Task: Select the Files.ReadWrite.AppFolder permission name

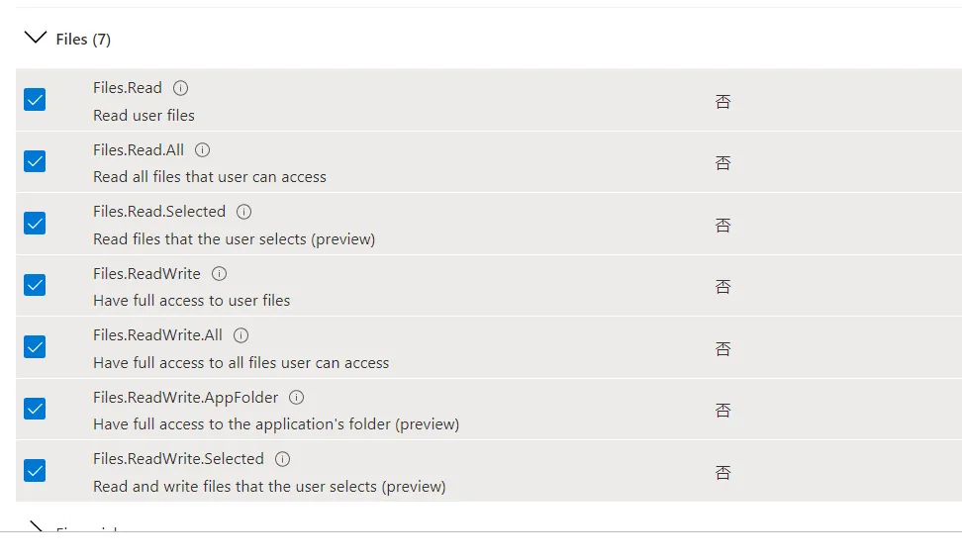Action: 185,398
